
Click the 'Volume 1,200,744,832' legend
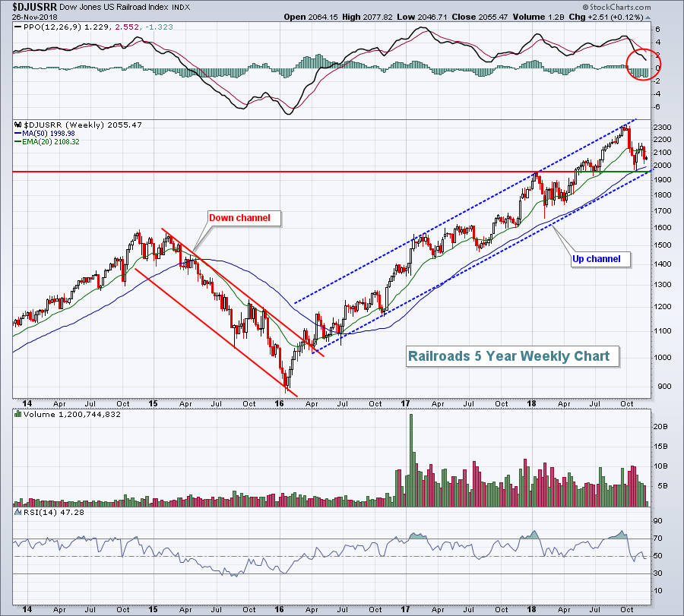(72, 414)
